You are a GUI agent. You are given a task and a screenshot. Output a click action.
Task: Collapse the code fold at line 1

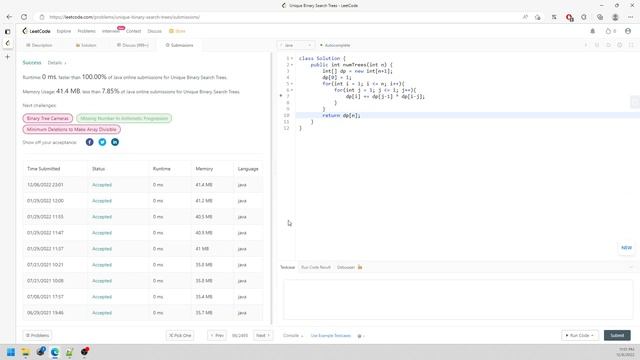(292, 58)
